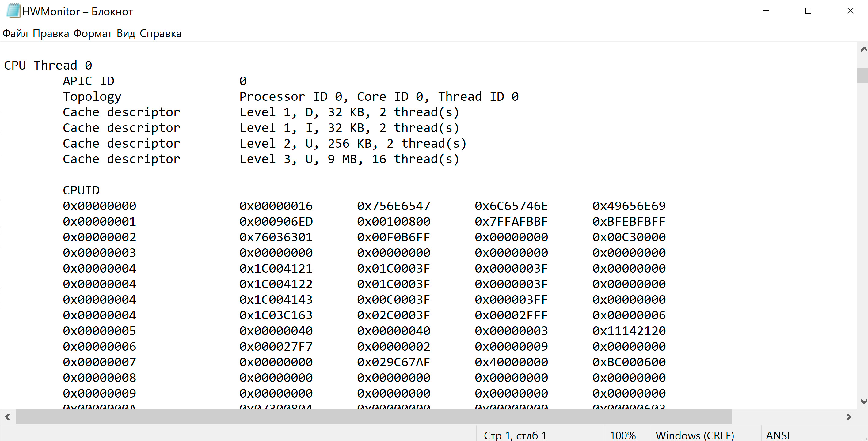Click the leaf index 0x00000001 in first column
The image size is (868, 441).
pos(99,221)
